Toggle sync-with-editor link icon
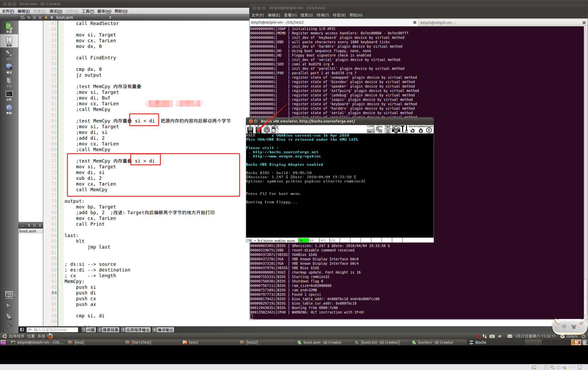 tap(29, 17)
